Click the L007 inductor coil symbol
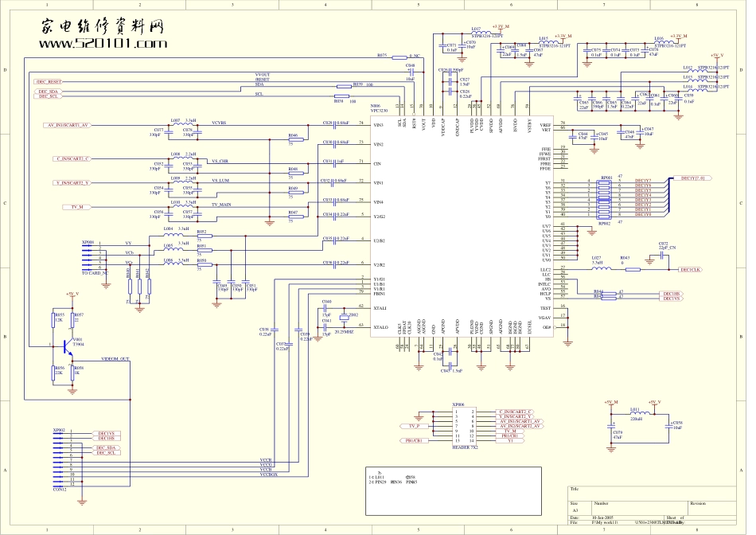 click(x=189, y=124)
